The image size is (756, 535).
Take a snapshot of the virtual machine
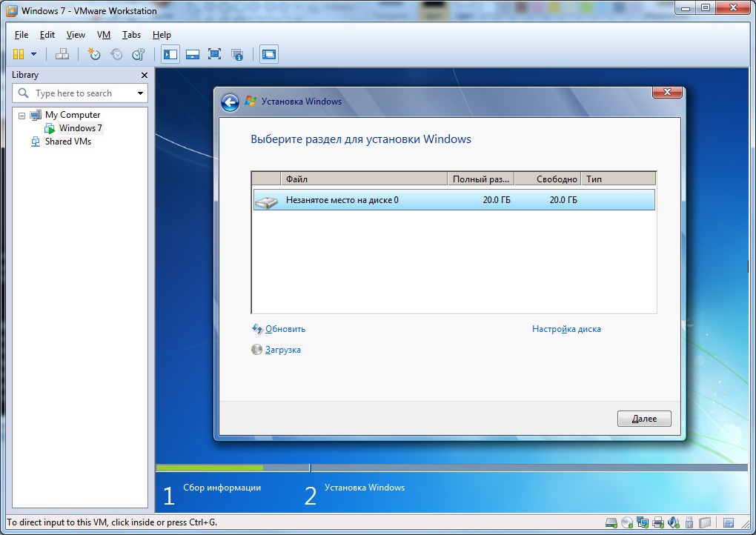coord(93,53)
